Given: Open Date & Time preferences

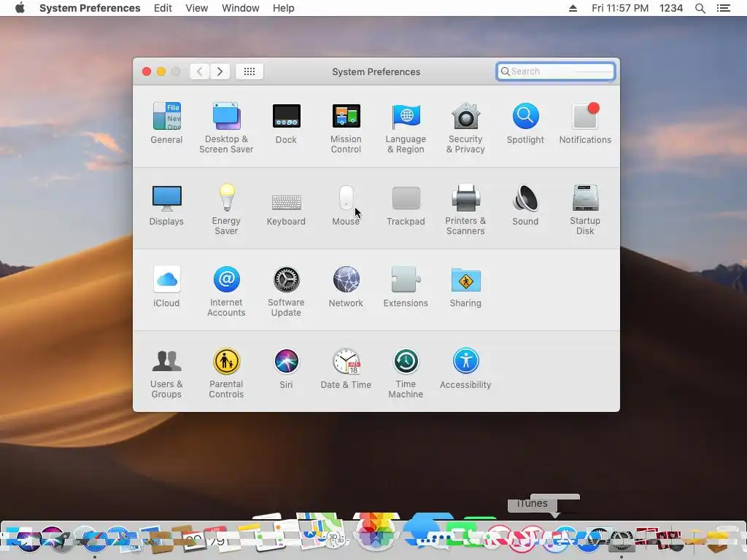Looking at the screenshot, I should pos(346,368).
